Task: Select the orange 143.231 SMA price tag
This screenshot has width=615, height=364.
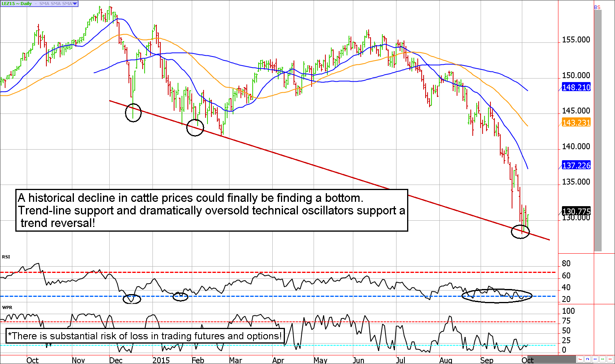Action: click(x=576, y=123)
